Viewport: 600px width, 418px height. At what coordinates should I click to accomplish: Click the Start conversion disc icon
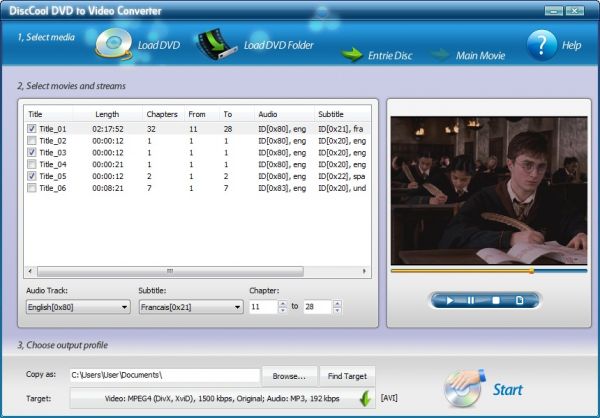[x=467, y=388]
